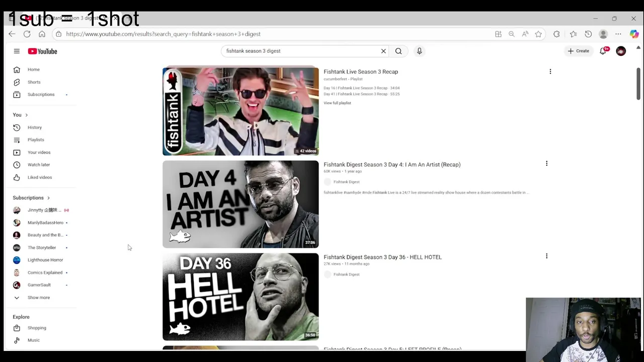Click the YouTube logo
The image size is (644, 362).
pyautogui.click(x=42, y=51)
